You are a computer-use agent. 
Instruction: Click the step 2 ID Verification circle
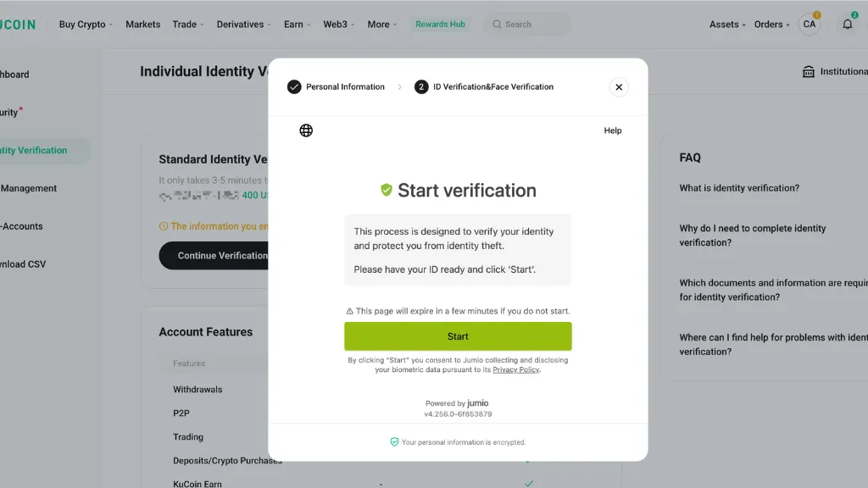coord(421,87)
